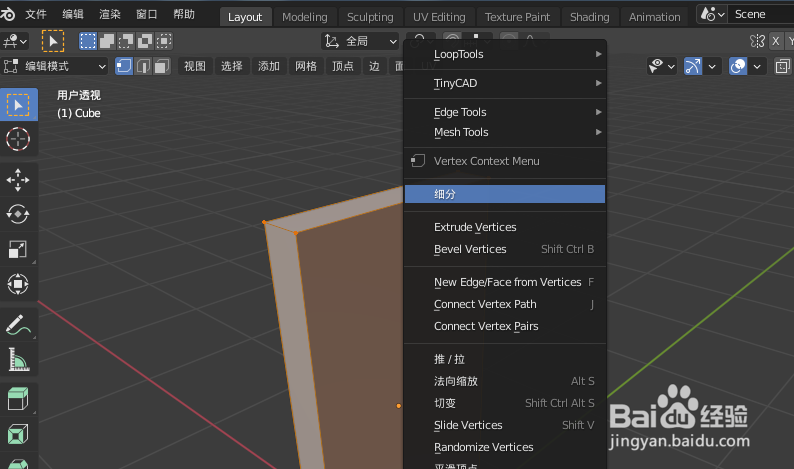Expand gizmo options dropdown arrow

(712, 66)
